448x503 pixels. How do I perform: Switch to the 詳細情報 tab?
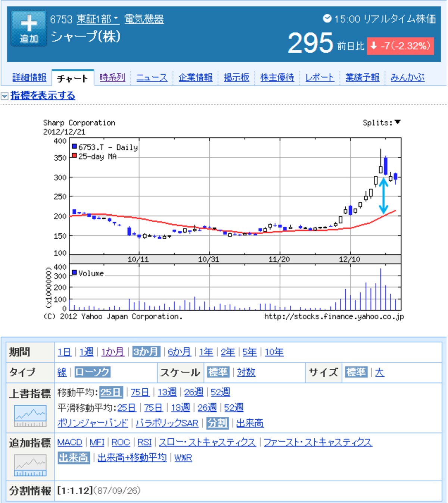click(29, 78)
